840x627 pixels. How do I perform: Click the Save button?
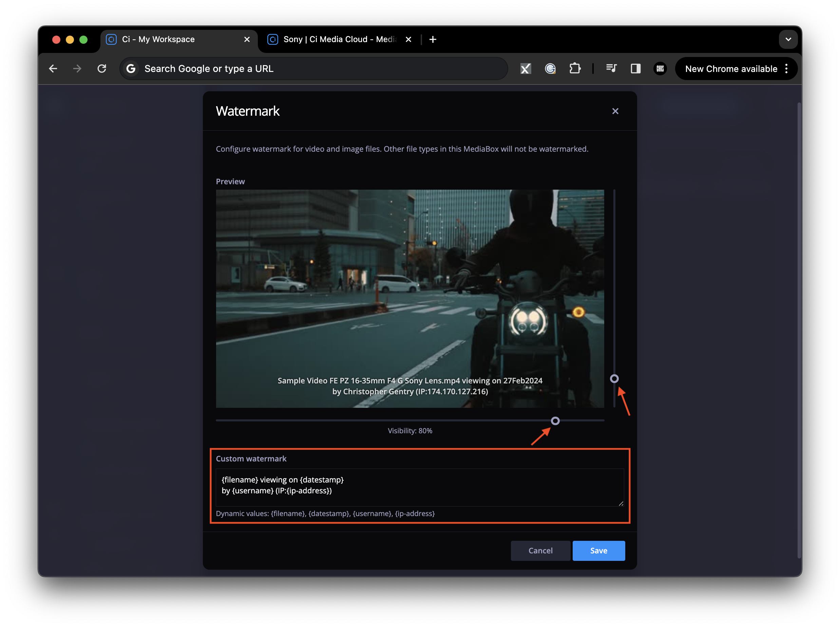598,550
